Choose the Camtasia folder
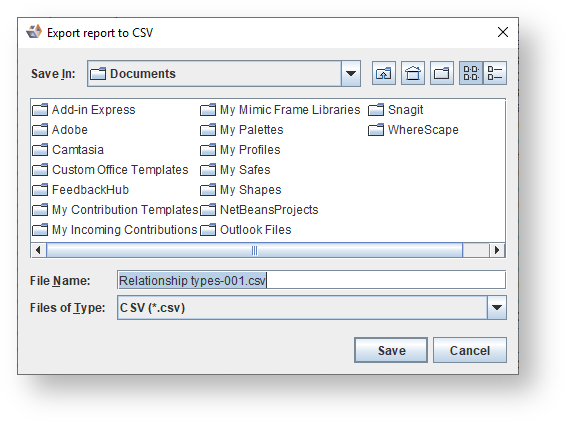Screen dimensions: 567x423 coord(68,150)
